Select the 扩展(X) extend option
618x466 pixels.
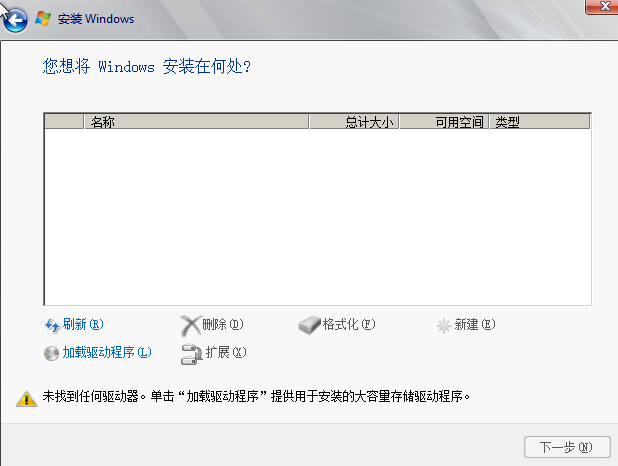point(224,353)
